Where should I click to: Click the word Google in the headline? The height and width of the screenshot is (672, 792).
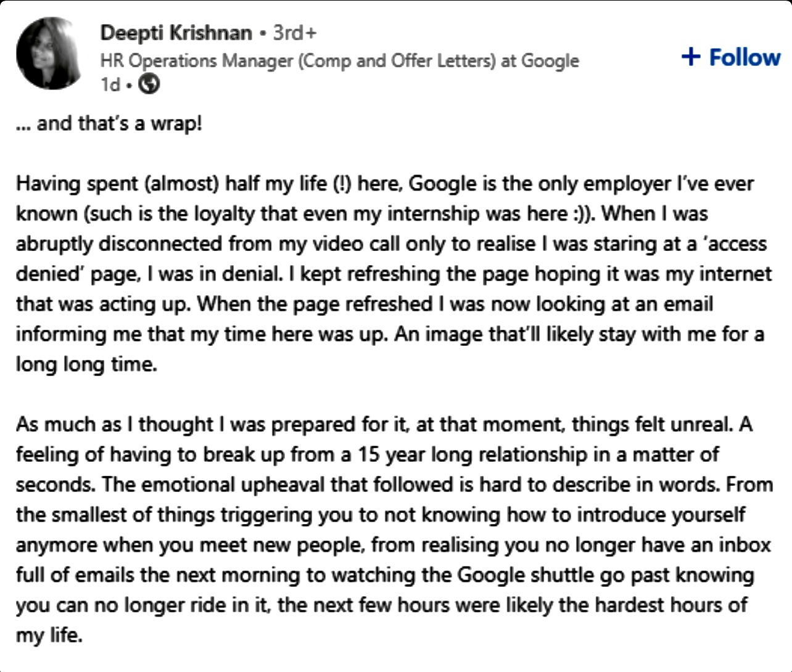[x=550, y=60]
